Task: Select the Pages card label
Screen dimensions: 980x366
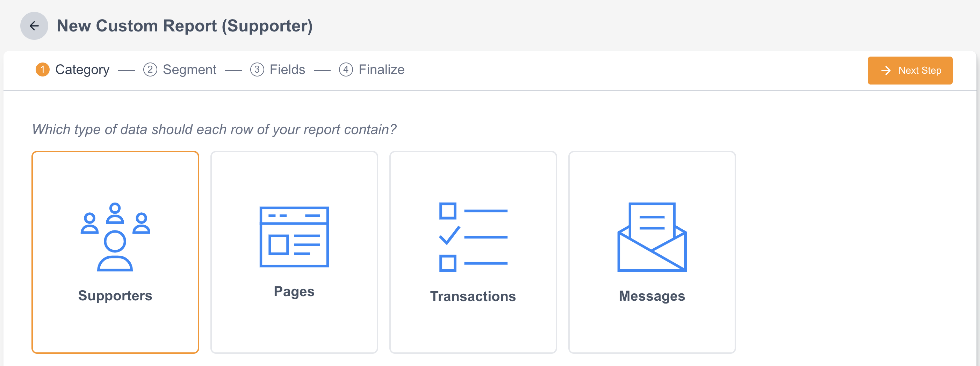Action: (x=294, y=292)
